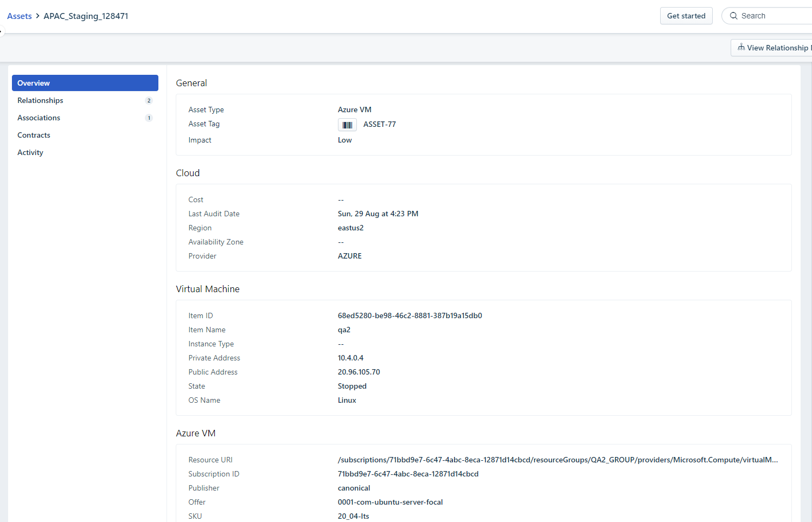The image size is (812, 522).
Task: Click the Azure VM section heading
Action: [196, 433]
